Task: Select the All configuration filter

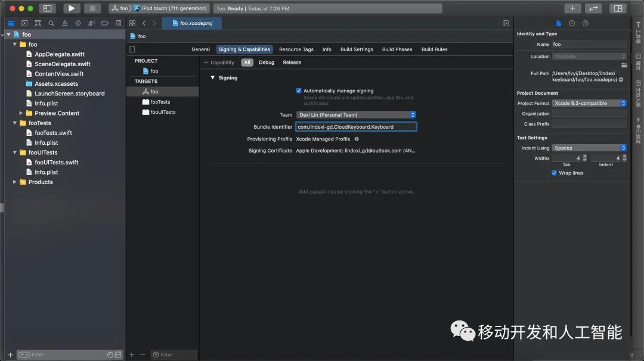Action: [x=247, y=63]
